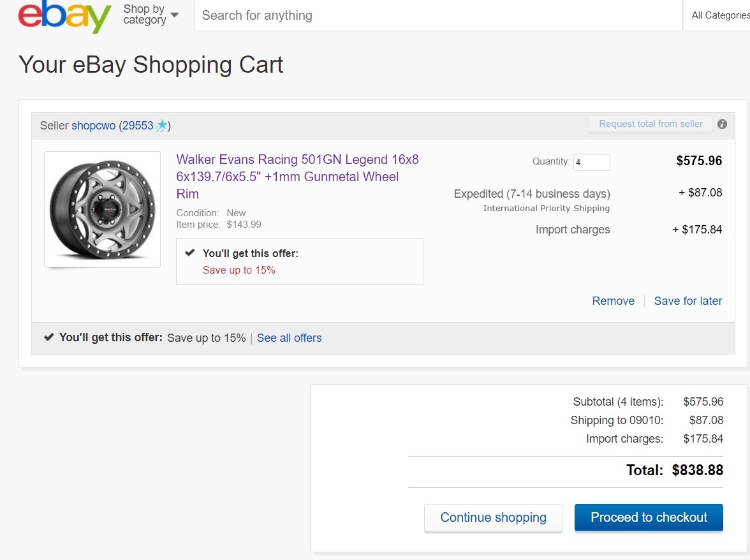
Task: Click the Search for anything field
Action: pyautogui.click(x=438, y=15)
